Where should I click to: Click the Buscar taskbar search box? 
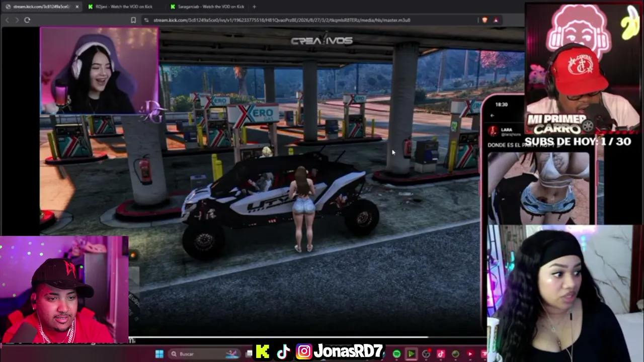pyautogui.click(x=203, y=354)
